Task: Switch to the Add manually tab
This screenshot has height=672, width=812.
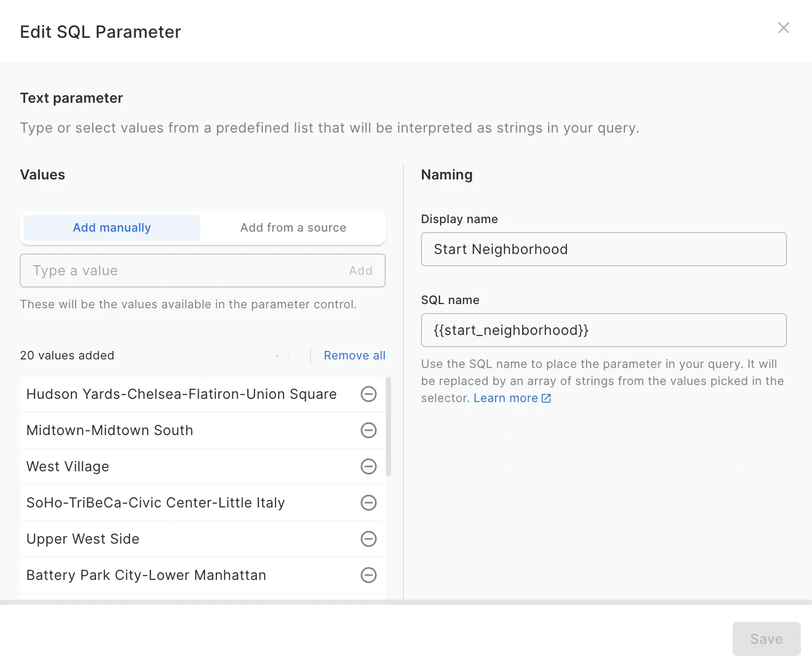Action: [x=112, y=228]
